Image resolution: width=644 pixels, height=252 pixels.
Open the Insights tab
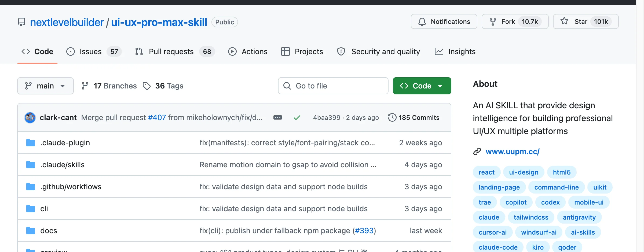point(455,51)
